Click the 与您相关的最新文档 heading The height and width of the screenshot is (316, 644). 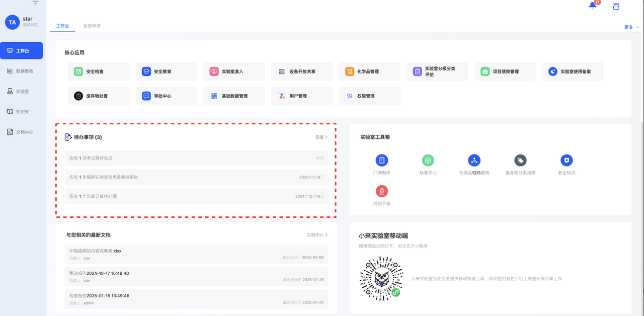(x=88, y=235)
